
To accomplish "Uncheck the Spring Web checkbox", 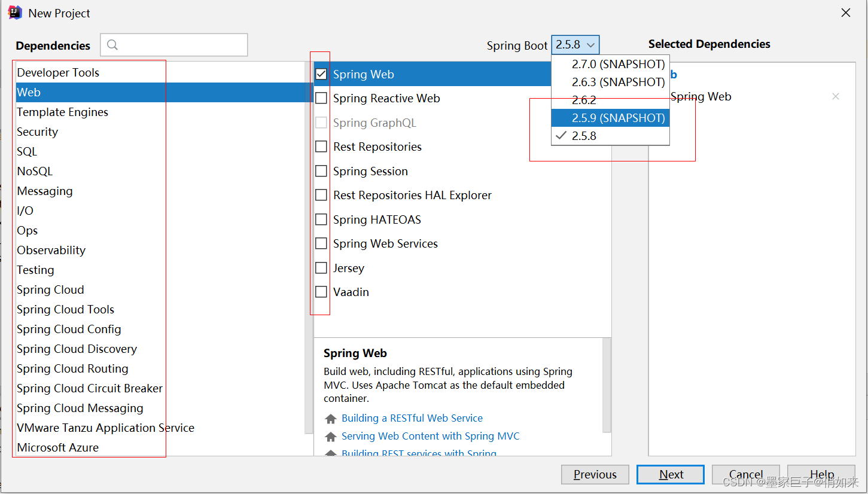I will point(321,74).
